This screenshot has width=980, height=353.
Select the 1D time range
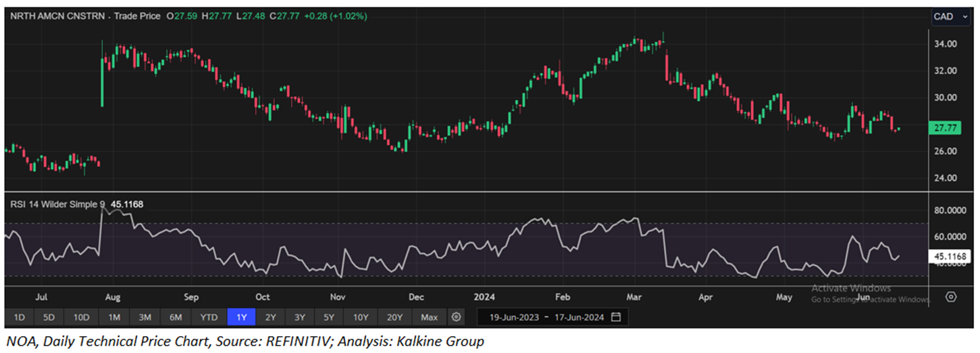(x=20, y=316)
